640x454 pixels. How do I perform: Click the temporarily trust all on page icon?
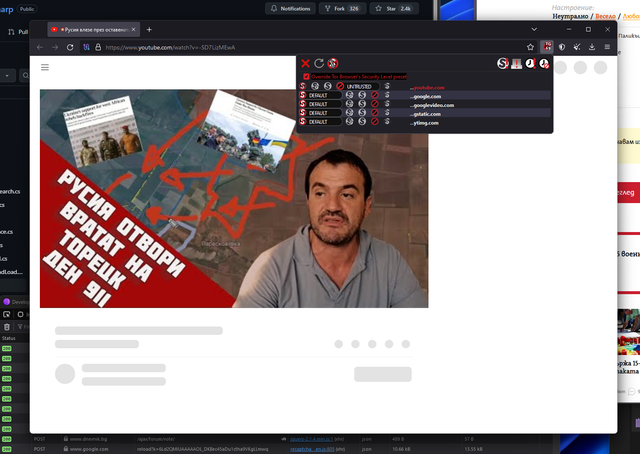pos(530,63)
